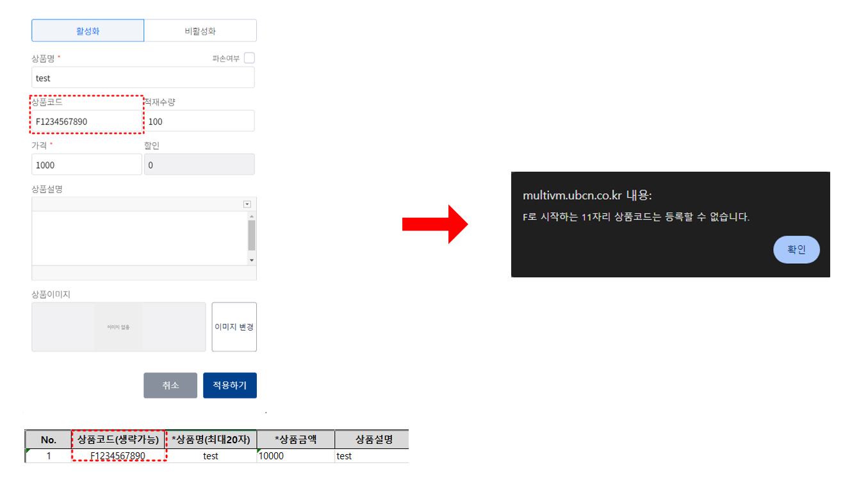
Task: Switch to the 비활성화 tab
Action: tap(201, 30)
